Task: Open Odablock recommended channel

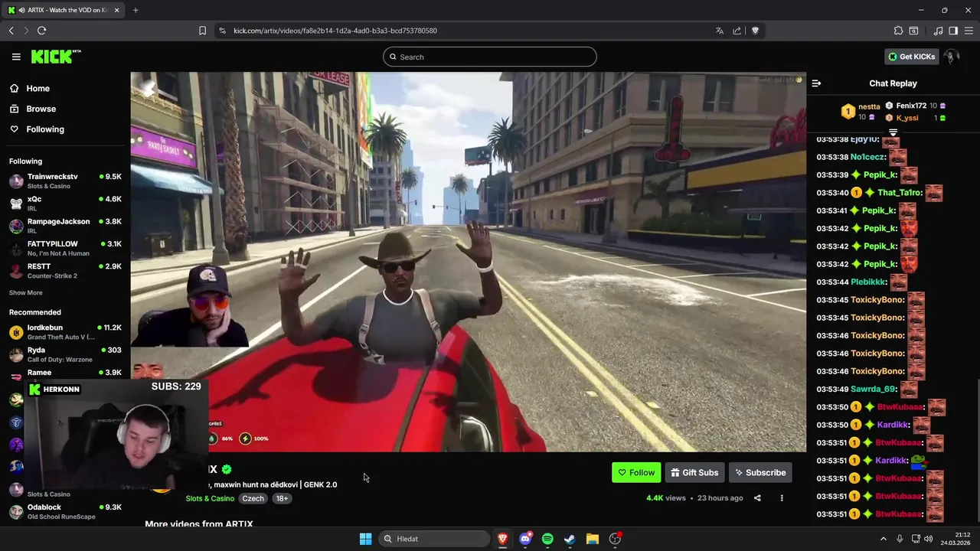Action: [x=65, y=511]
